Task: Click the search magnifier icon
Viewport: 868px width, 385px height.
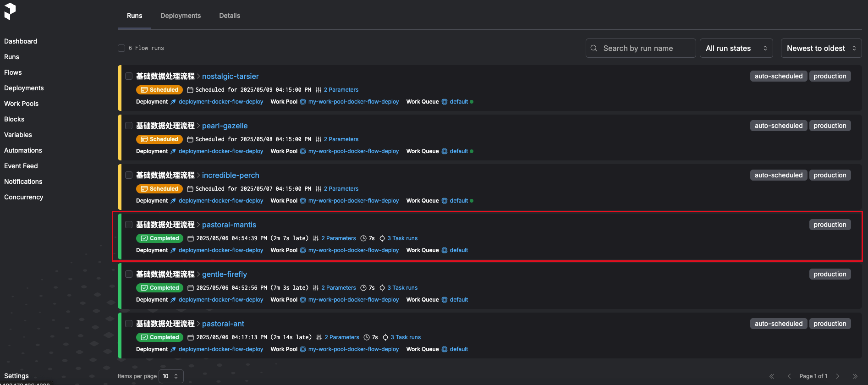Action: point(594,48)
